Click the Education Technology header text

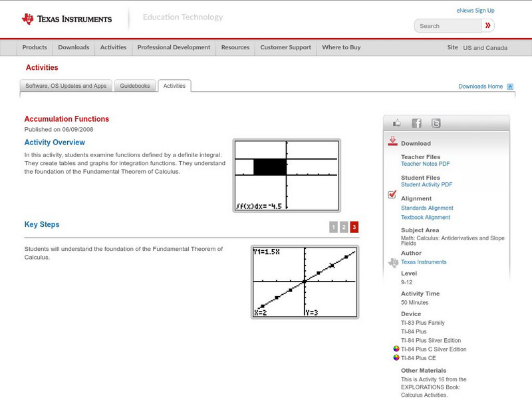point(183,17)
